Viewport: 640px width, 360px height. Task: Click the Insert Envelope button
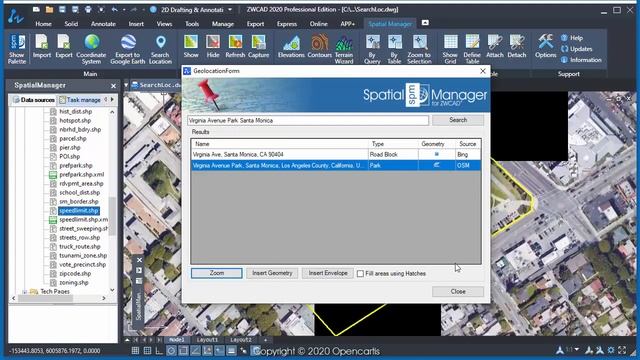click(328, 273)
